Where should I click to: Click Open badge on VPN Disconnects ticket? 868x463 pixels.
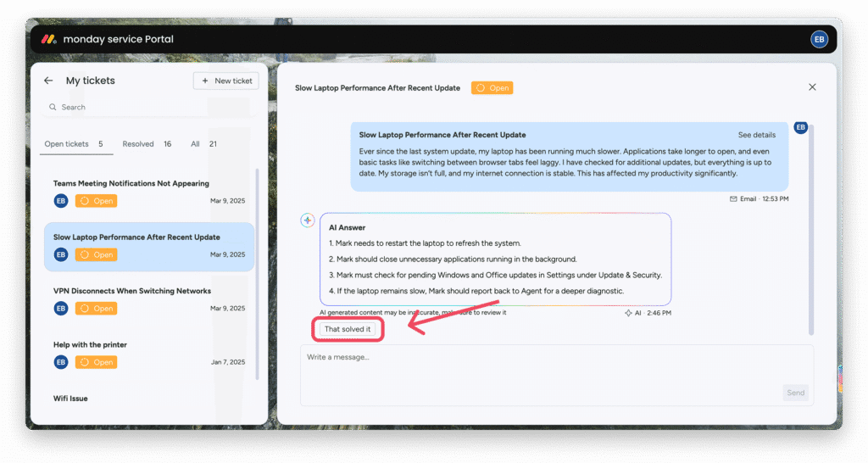pos(97,309)
